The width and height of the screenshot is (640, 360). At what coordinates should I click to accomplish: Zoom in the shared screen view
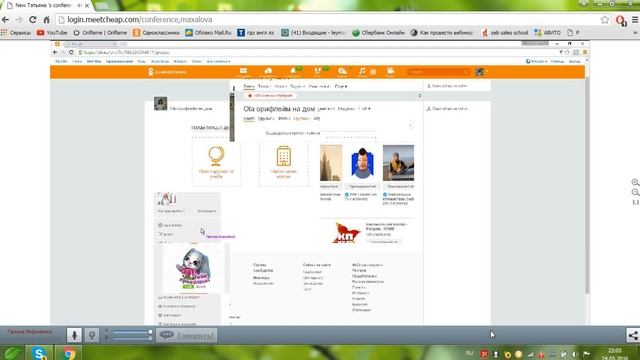[x=635, y=182]
